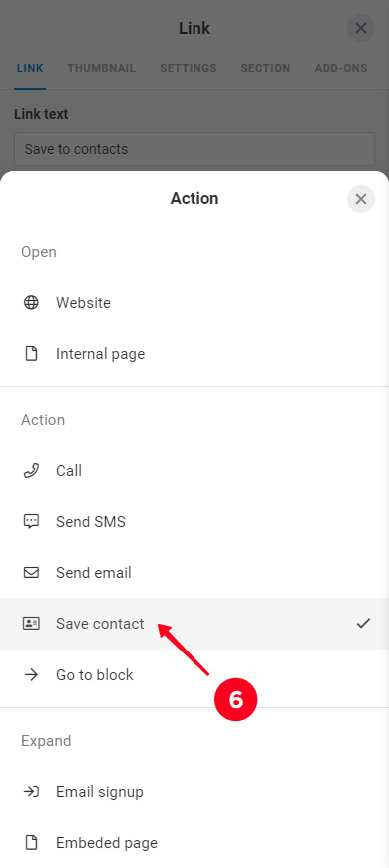Click the page icon next to Internal page
389x868 pixels.
tap(32, 354)
